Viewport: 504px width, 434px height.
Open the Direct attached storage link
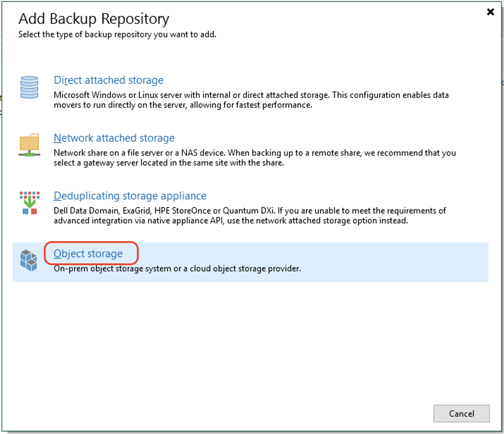click(109, 80)
